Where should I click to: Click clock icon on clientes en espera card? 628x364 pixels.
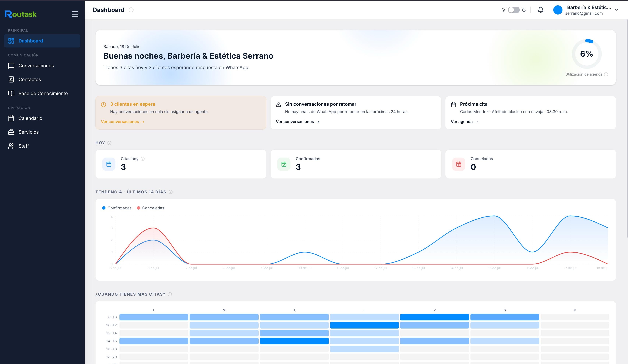click(x=103, y=105)
